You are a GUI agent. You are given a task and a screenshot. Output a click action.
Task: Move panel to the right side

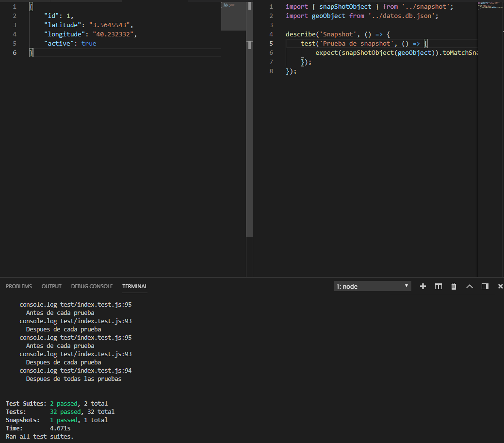coord(485,286)
